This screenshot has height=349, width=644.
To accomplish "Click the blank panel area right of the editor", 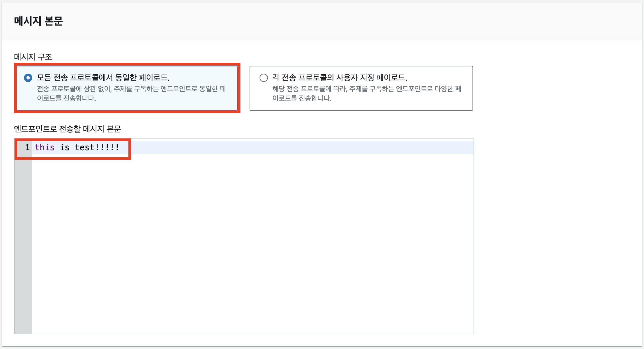I will pyautogui.click(x=557, y=215).
